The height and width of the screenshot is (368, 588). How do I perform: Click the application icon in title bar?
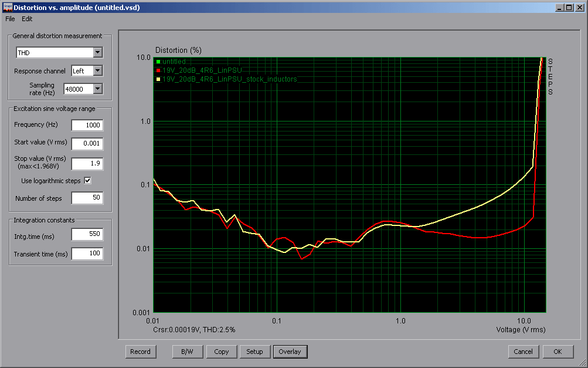pos(8,8)
